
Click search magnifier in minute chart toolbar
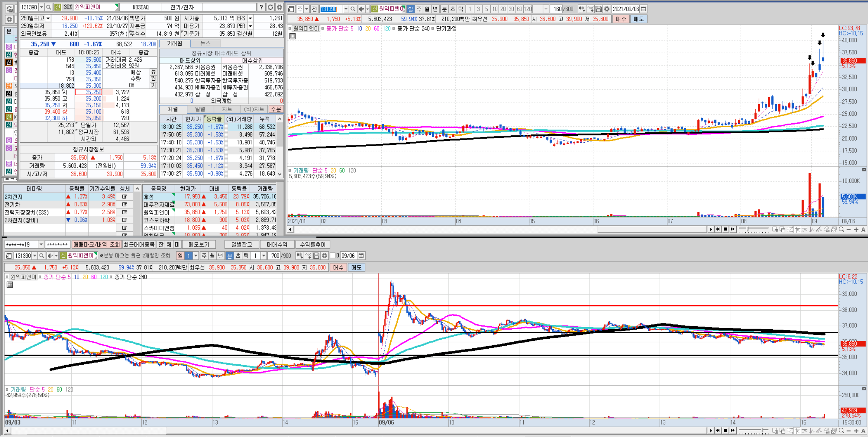pos(42,256)
